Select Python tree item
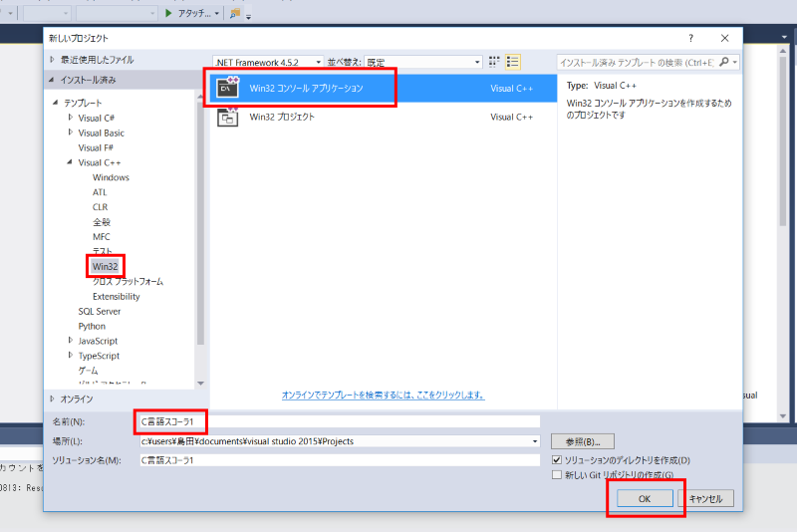The image size is (797, 532). pyautogui.click(x=92, y=326)
